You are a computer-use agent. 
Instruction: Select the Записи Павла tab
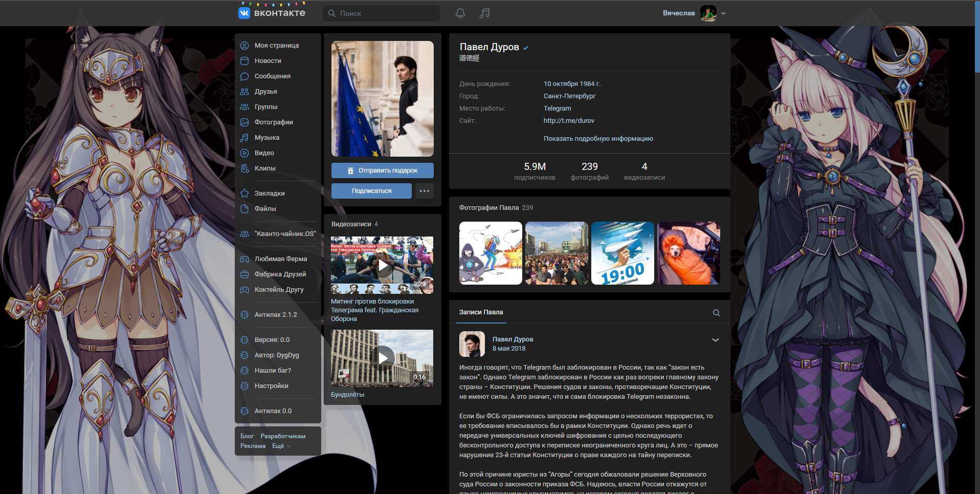pos(481,312)
